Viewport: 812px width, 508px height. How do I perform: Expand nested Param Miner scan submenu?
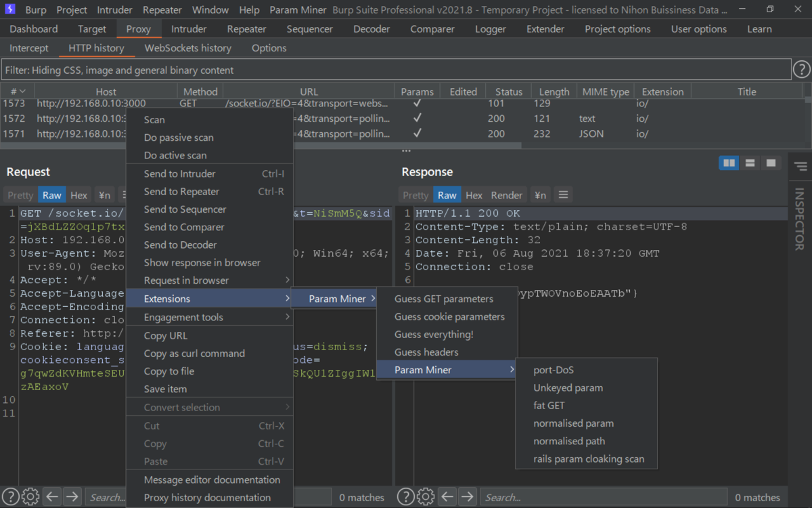pyautogui.click(x=447, y=370)
